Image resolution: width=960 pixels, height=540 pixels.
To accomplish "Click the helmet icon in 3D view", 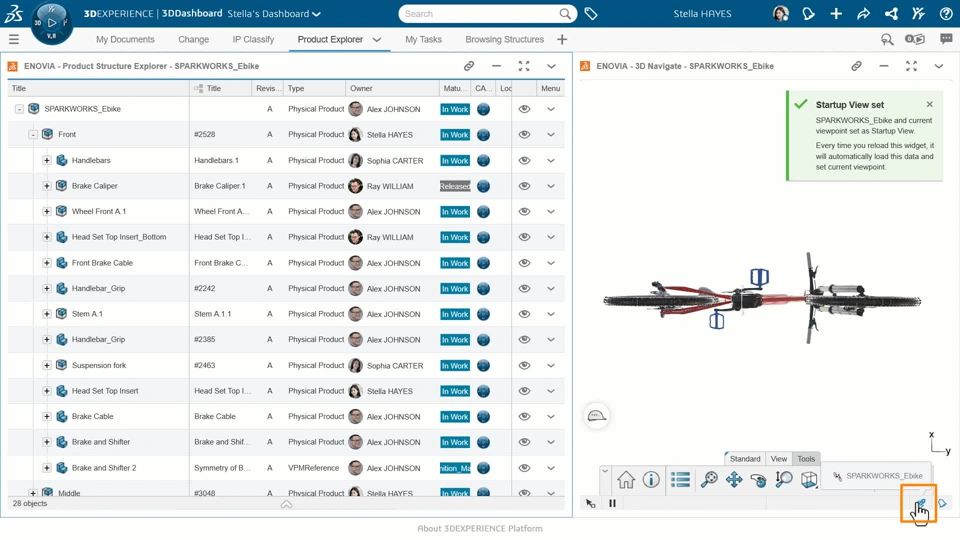I will (x=596, y=416).
